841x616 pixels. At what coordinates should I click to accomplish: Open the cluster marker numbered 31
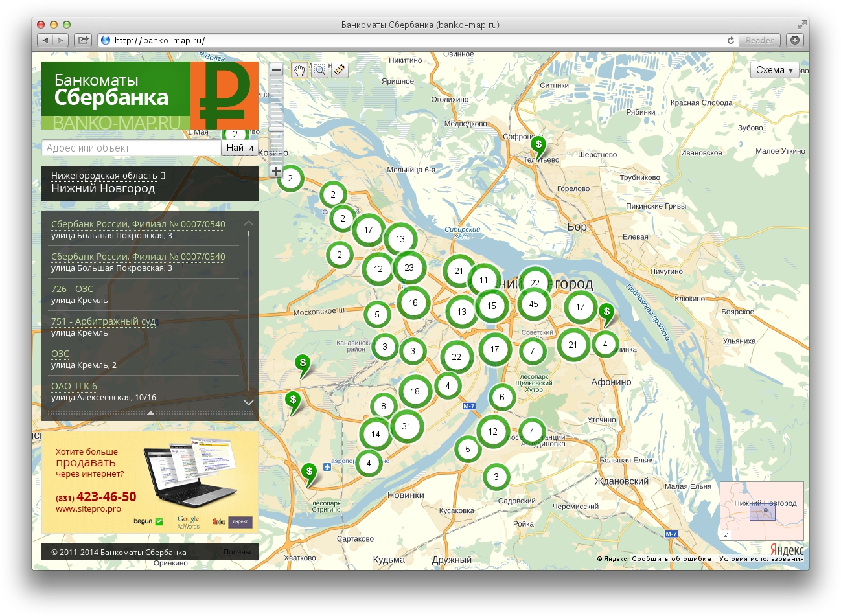coord(406,426)
